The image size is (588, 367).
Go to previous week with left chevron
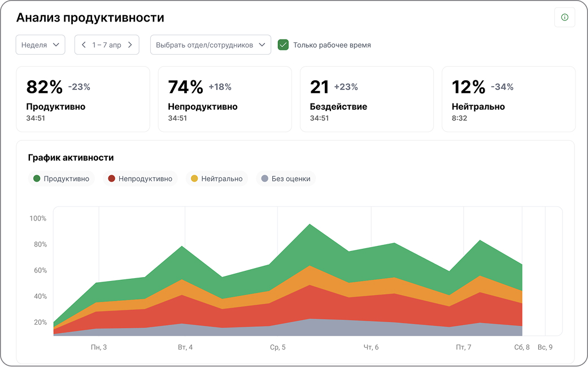pyautogui.click(x=84, y=45)
